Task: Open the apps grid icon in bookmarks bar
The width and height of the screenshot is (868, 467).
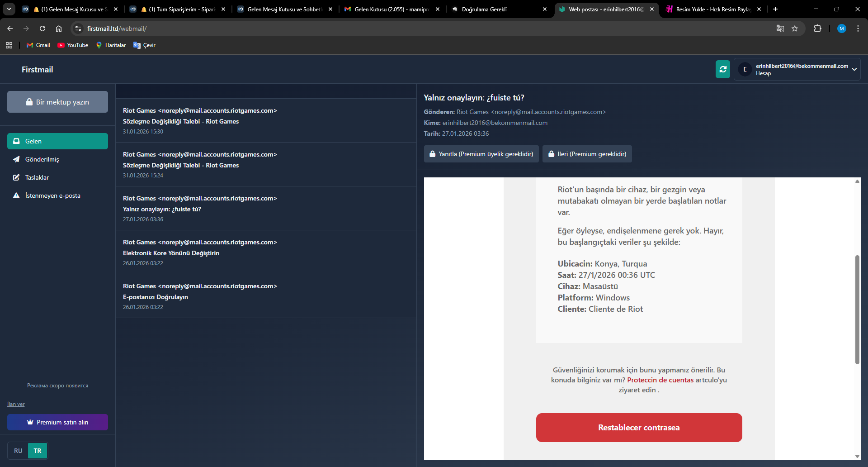Action: point(9,45)
